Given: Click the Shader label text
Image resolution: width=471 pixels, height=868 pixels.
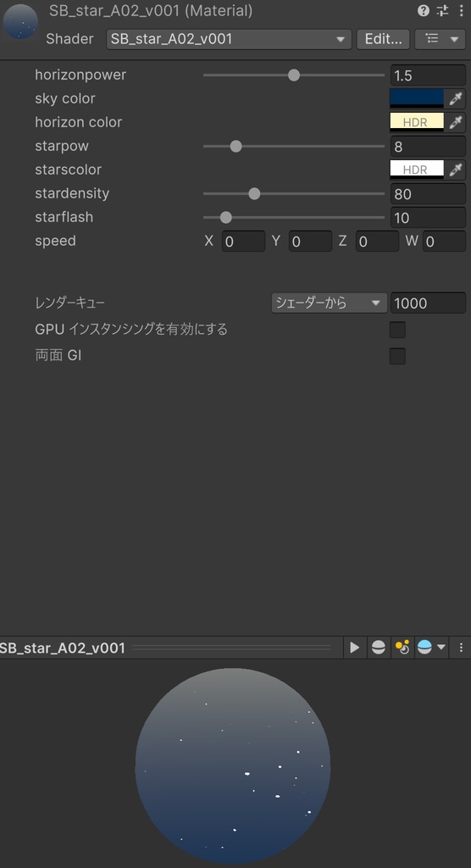Looking at the screenshot, I should click(69, 39).
